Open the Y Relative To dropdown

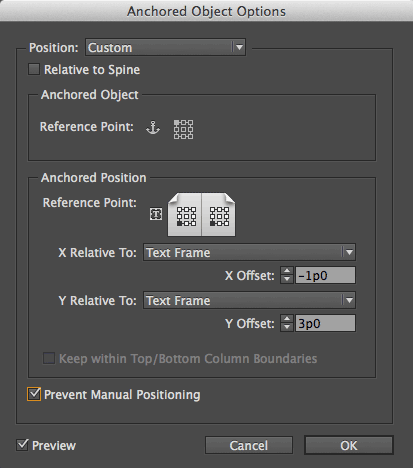pos(249,300)
